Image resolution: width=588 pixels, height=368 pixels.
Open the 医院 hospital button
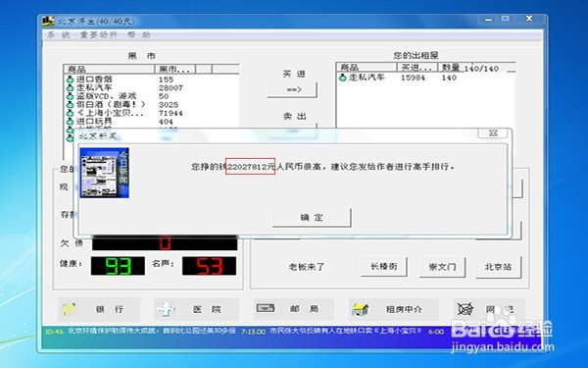coord(197,309)
